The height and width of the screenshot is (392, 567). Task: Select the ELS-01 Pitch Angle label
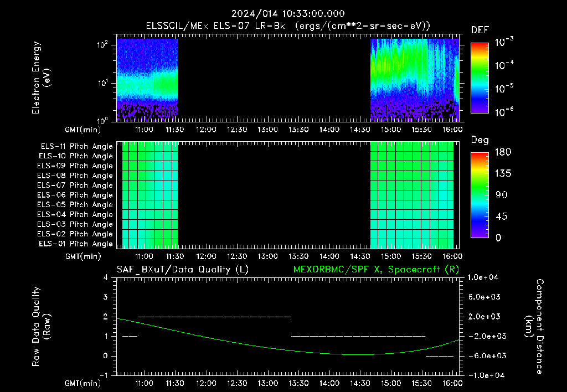click(76, 244)
